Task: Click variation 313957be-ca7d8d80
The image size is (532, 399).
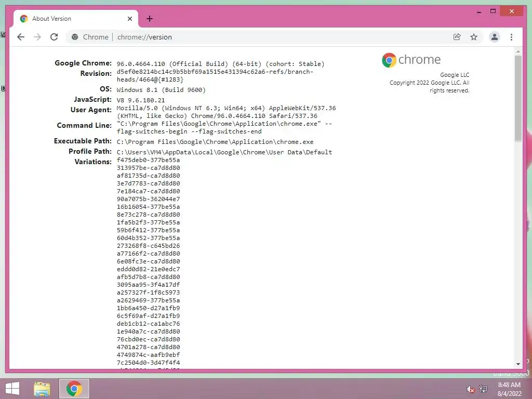Action: 148,168
